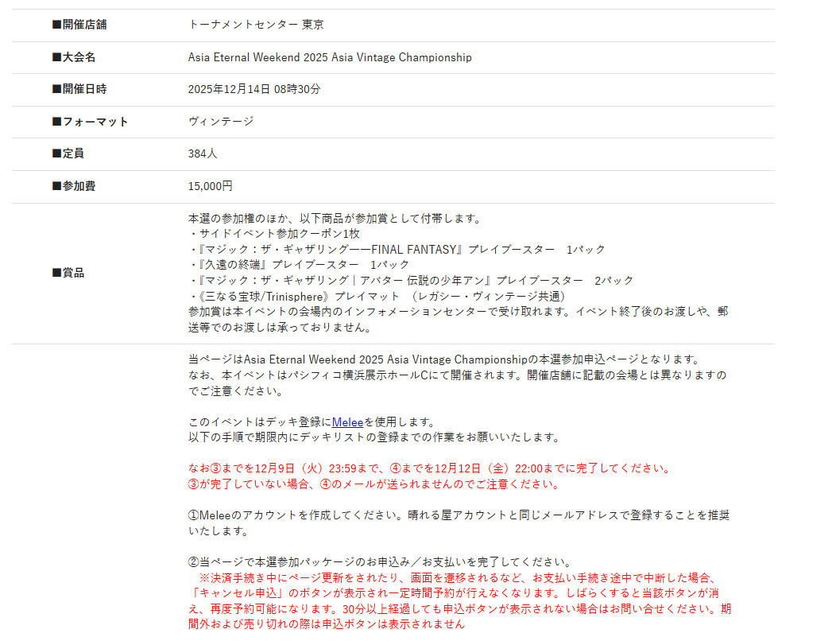The height and width of the screenshot is (641, 840).
Task: Select the 384人 capacity value
Action: click(203, 153)
